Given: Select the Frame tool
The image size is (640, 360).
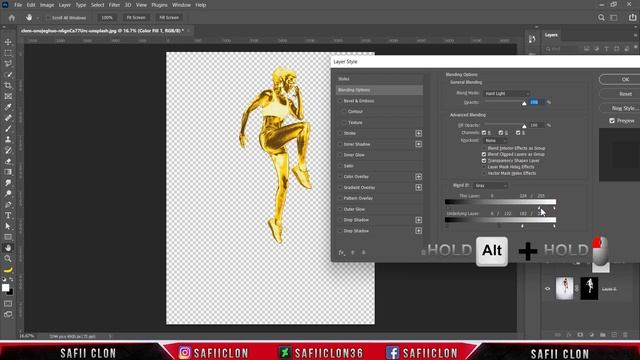Looking at the screenshot, I should point(8,96).
